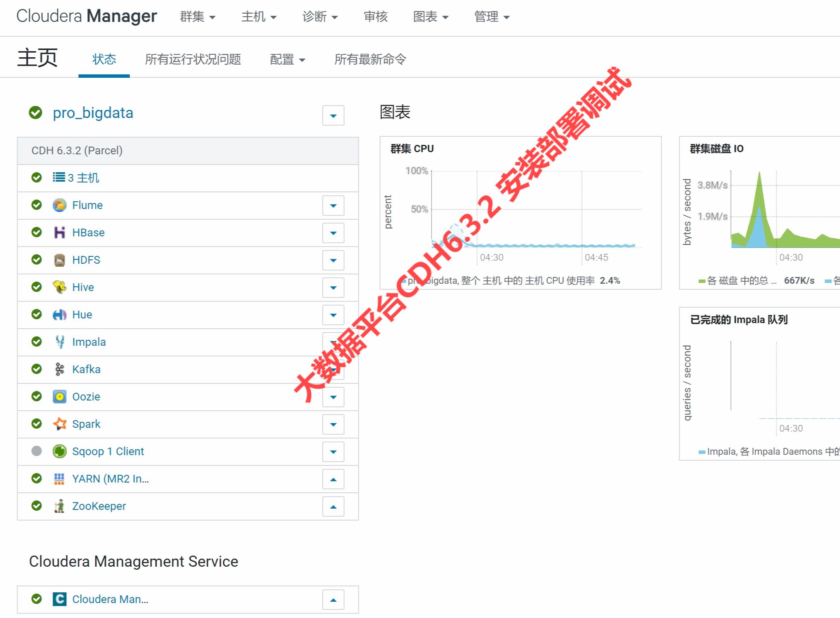
Task: Click the Hive bee icon
Action: tap(59, 287)
